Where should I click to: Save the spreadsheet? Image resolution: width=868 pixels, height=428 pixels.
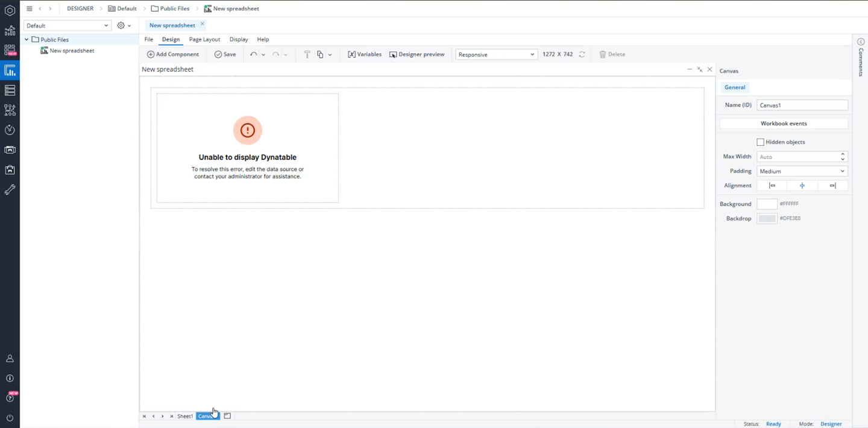(225, 54)
